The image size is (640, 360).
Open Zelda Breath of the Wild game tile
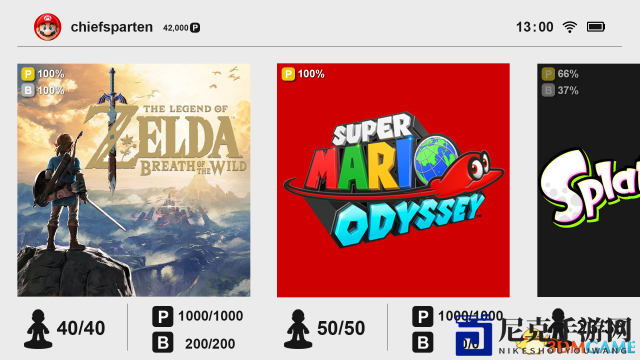133,180
